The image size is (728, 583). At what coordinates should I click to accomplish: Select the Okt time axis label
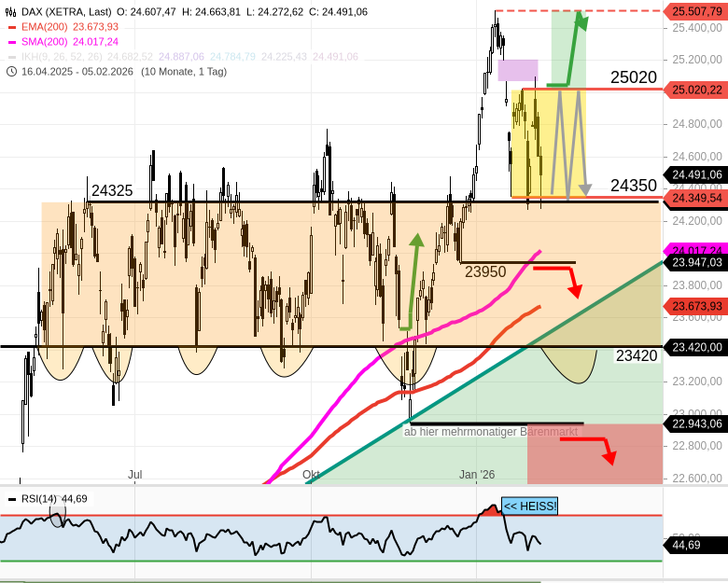(311, 475)
